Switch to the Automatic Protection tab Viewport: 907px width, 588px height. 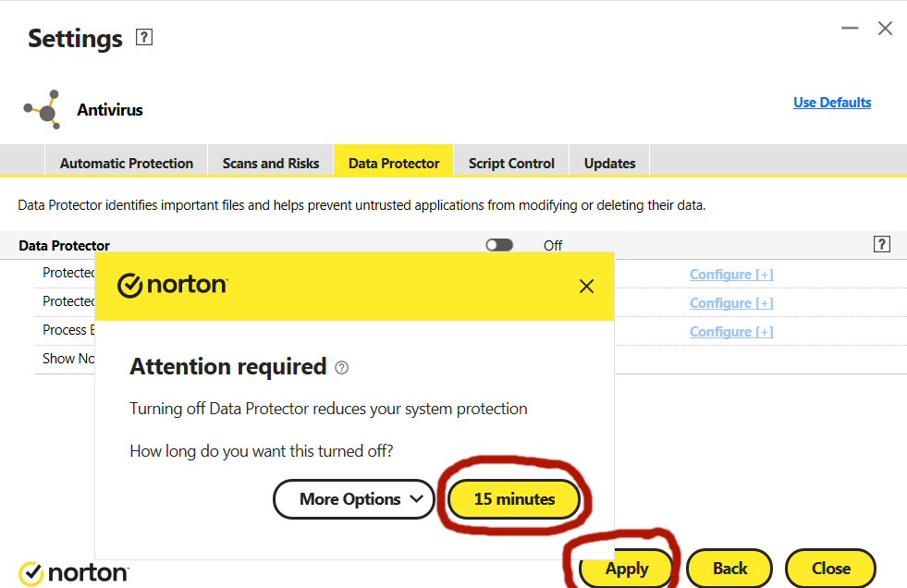coord(126,164)
